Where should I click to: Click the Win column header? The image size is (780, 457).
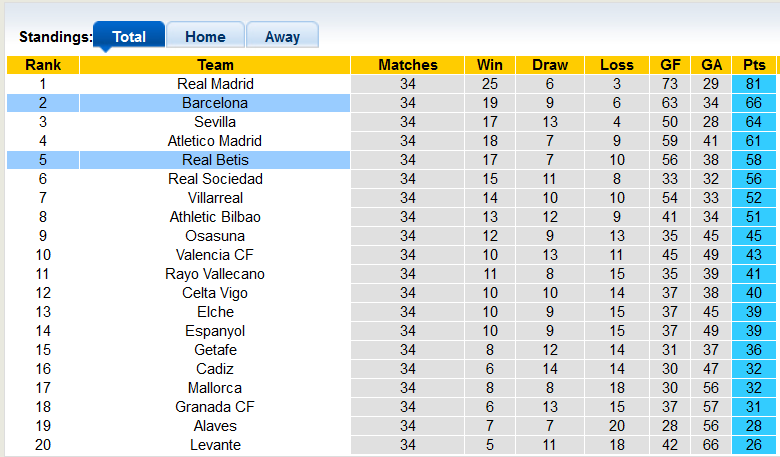490,65
